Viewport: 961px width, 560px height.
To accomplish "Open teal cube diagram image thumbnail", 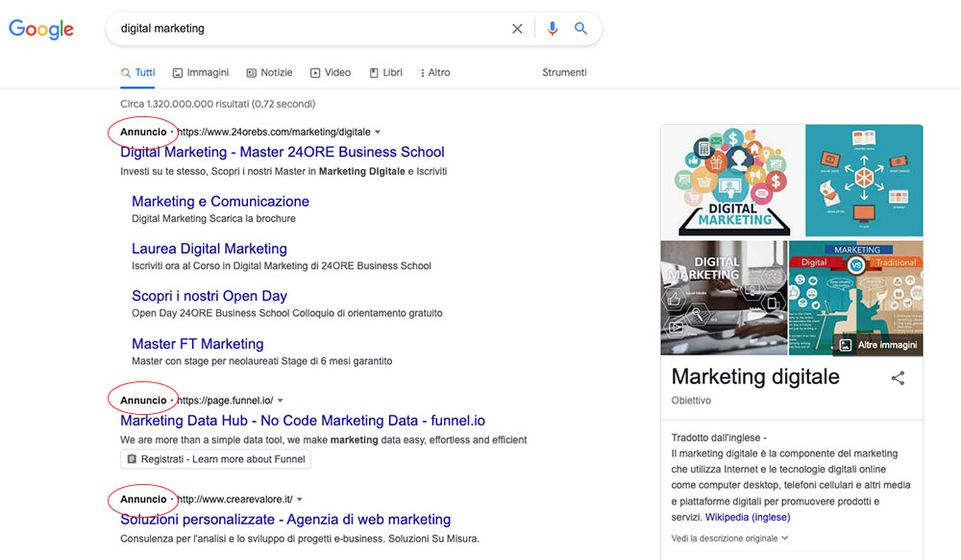I will pyautogui.click(x=864, y=181).
